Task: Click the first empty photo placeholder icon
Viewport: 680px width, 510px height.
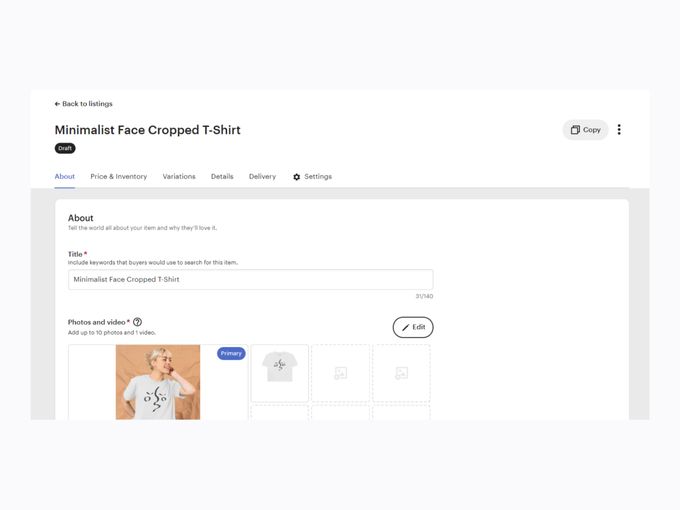Action: pos(340,373)
